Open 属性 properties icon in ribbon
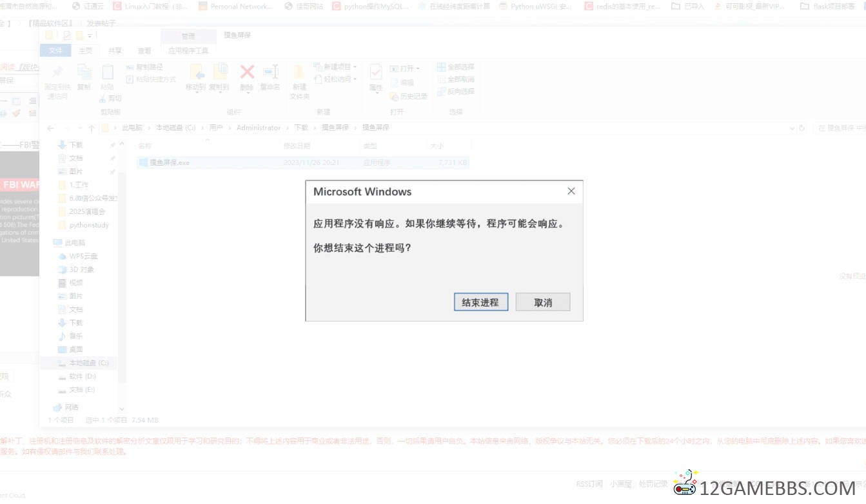The width and height of the screenshot is (866, 504). pyautogui.click(x=376, y=72)
